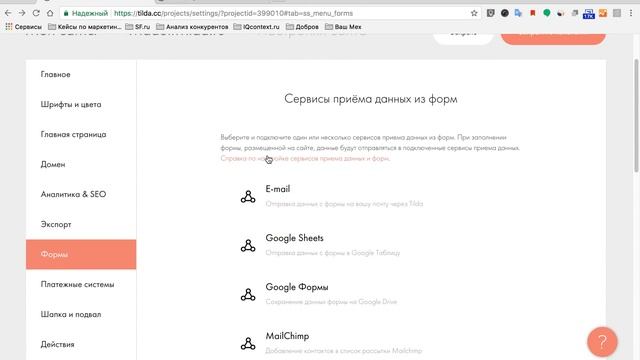Reload the page
Viewport: 640px width, 360px height.
tap(36, 13)
